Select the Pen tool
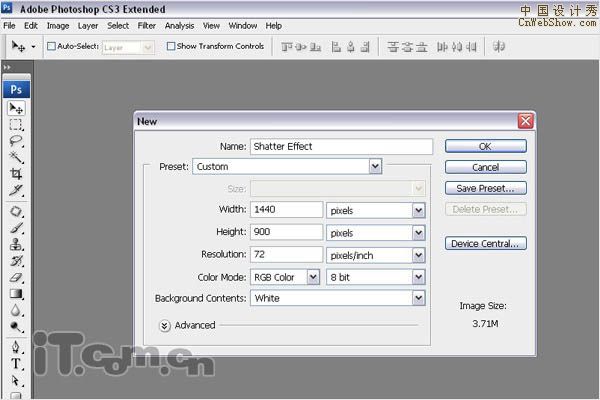Screen dimensions: 600x400 16,347
